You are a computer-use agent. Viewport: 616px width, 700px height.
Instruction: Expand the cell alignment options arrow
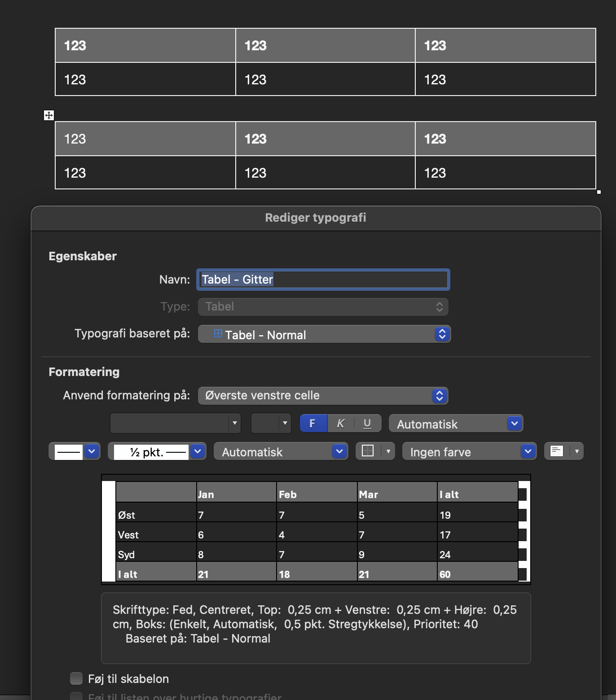577,451
